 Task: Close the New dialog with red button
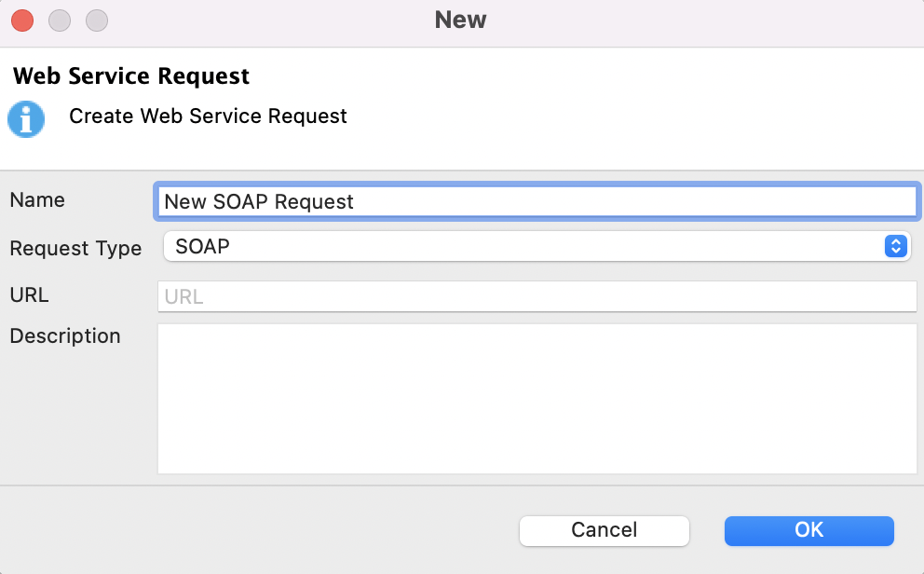pyautogui.click(x=22, y=20)
